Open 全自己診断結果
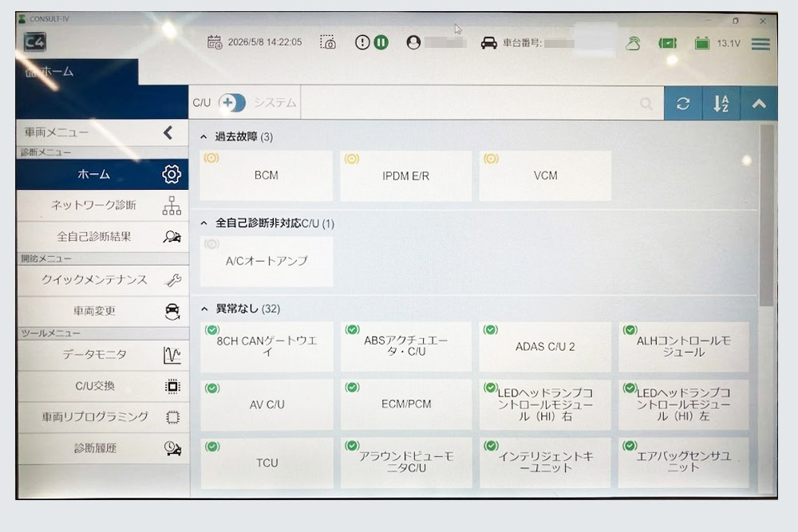The height and width of the screenshot is (532, 798). click(102, 237)
